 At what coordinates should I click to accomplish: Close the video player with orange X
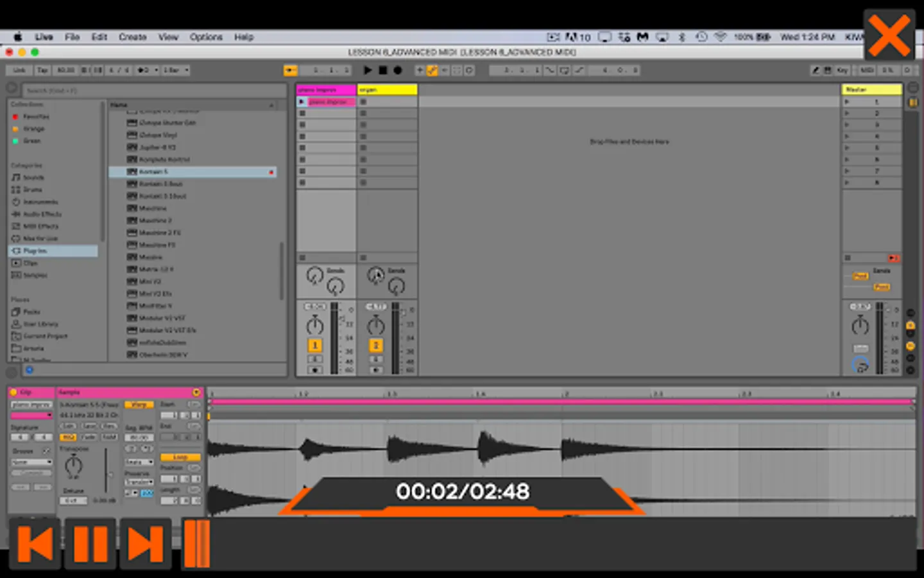click(889, 35)
